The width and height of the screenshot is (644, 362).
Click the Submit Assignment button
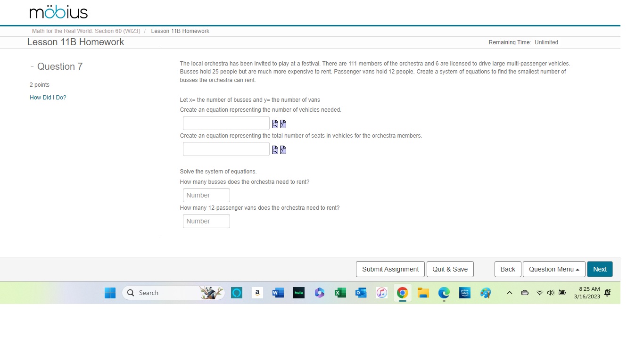[x=390, y=269]
